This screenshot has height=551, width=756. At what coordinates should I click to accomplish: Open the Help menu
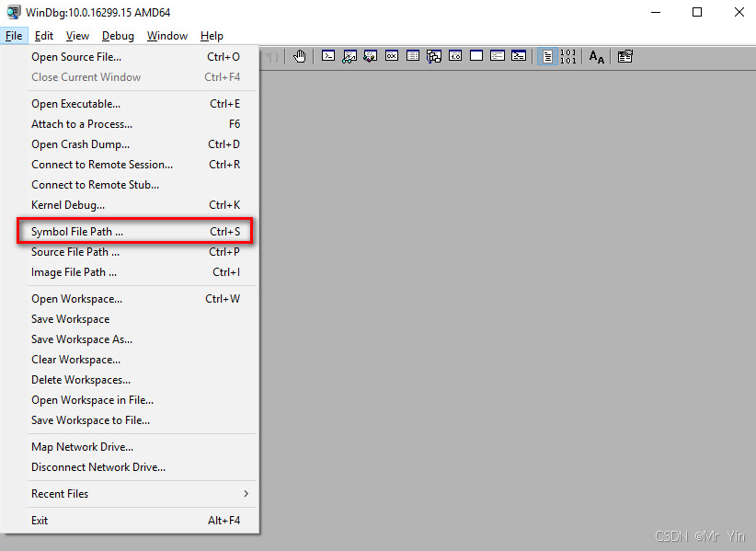click(212, 36)
